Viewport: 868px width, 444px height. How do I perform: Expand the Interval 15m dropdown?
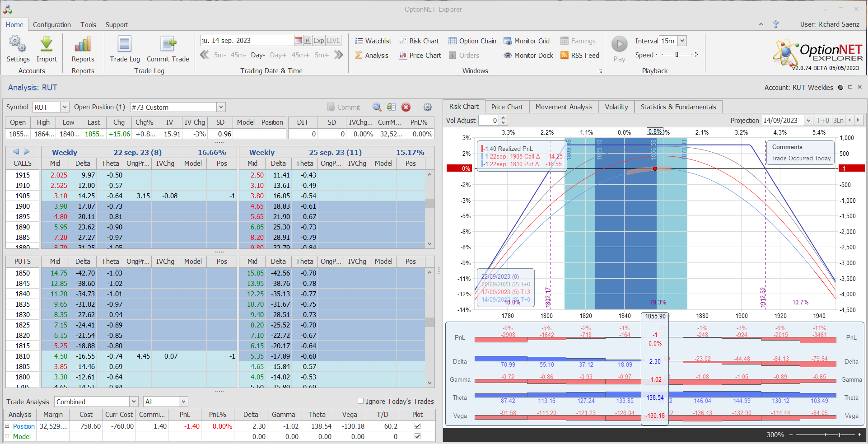pos(682,41)
